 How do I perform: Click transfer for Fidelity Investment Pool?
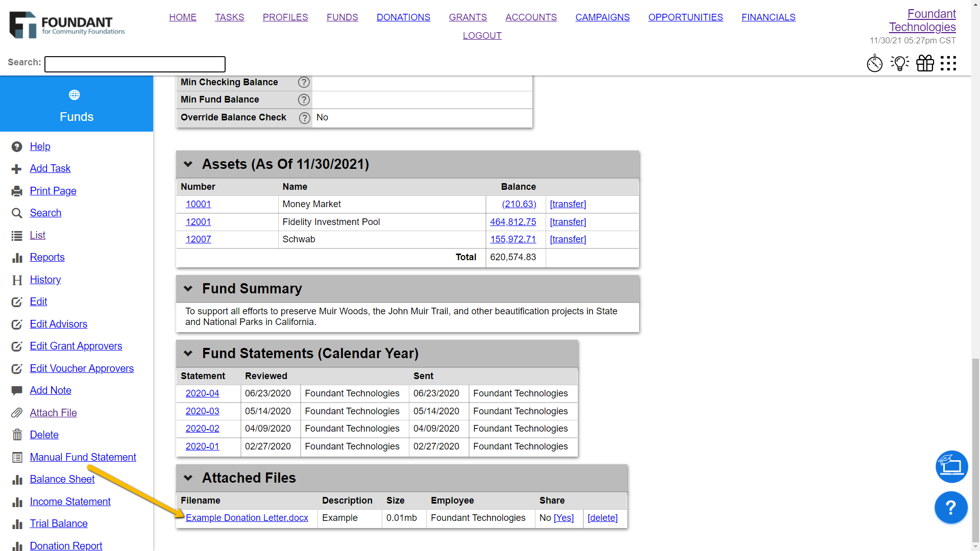[x=568, y=222]
